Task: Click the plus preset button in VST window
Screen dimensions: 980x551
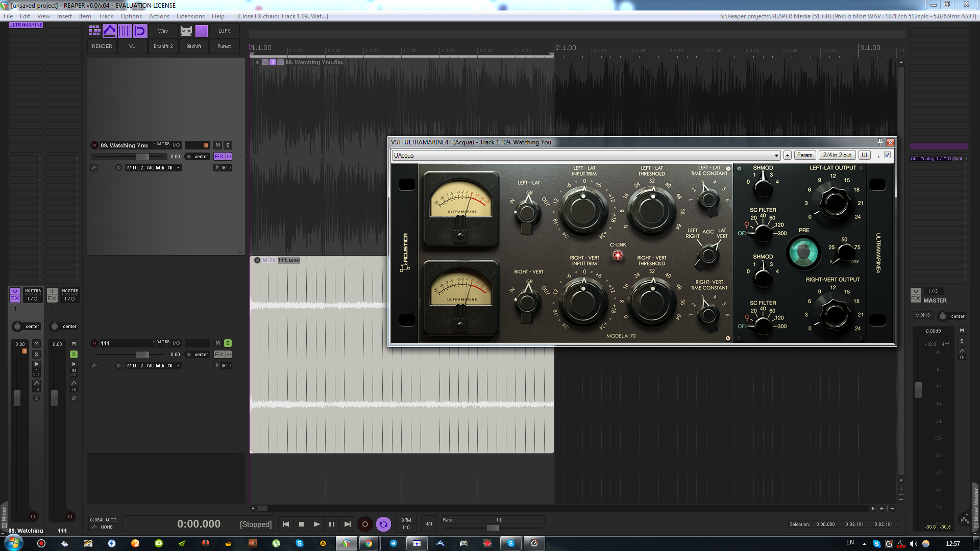Action: (788, 156)
